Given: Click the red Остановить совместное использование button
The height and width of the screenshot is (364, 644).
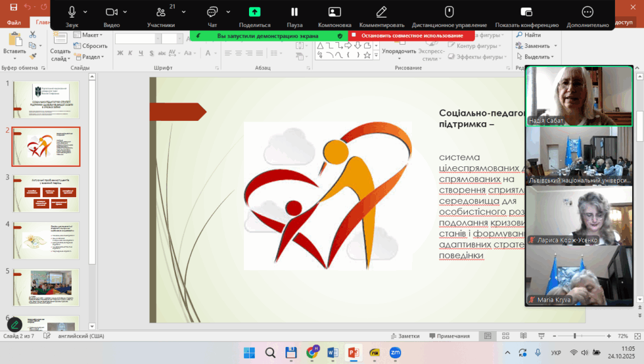Looking at the screenshot, I should coord(411,36).
